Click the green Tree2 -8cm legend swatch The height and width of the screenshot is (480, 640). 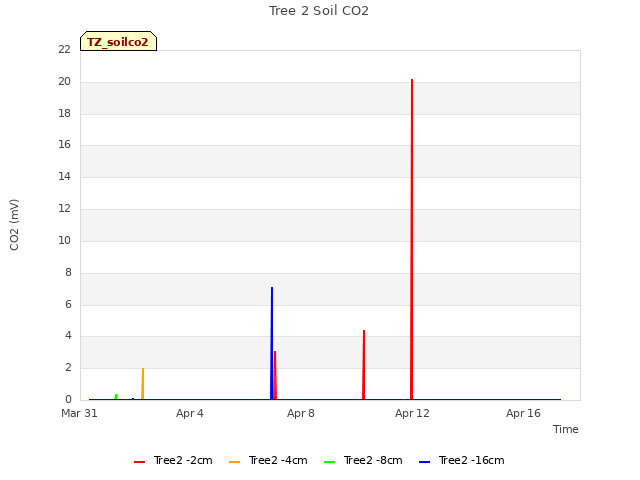tap(329, 462)
